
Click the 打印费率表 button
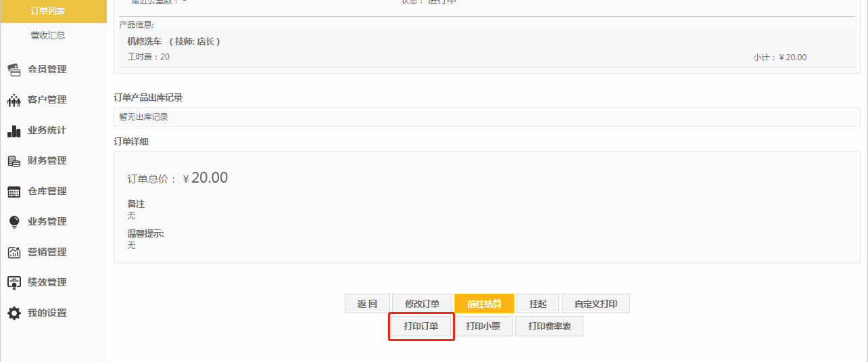549,326
